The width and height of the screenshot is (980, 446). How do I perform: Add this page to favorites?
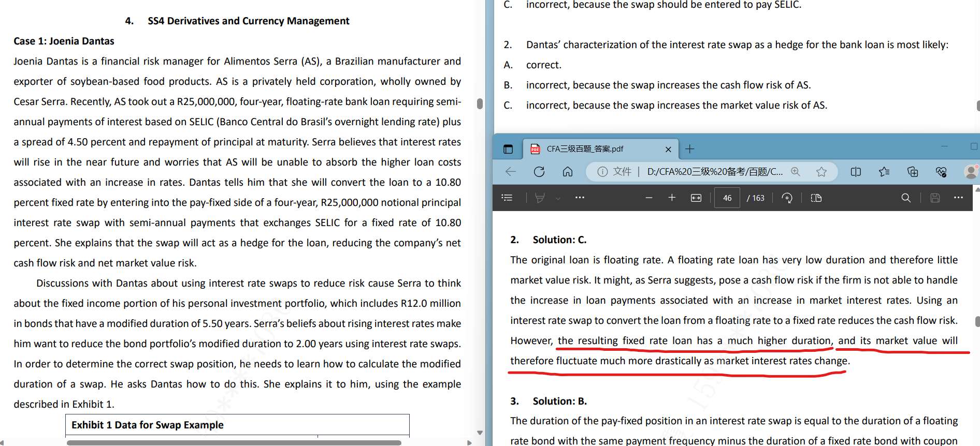coord(822,172)
